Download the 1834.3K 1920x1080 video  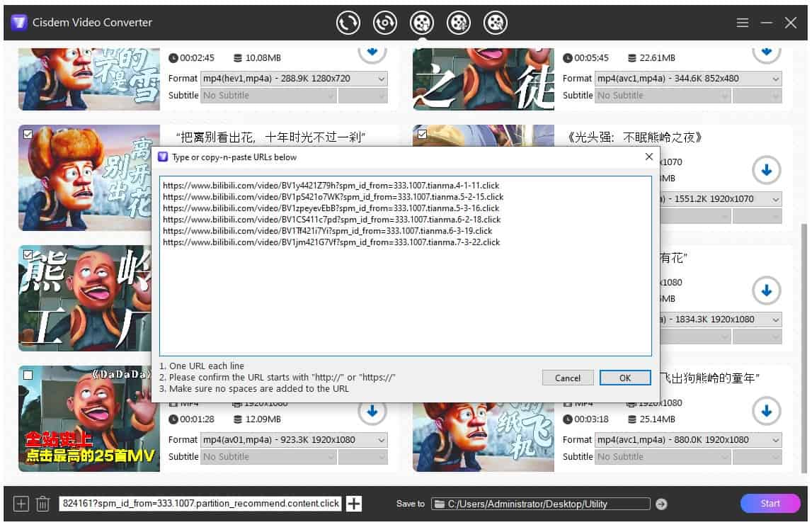tap(767, 290)
